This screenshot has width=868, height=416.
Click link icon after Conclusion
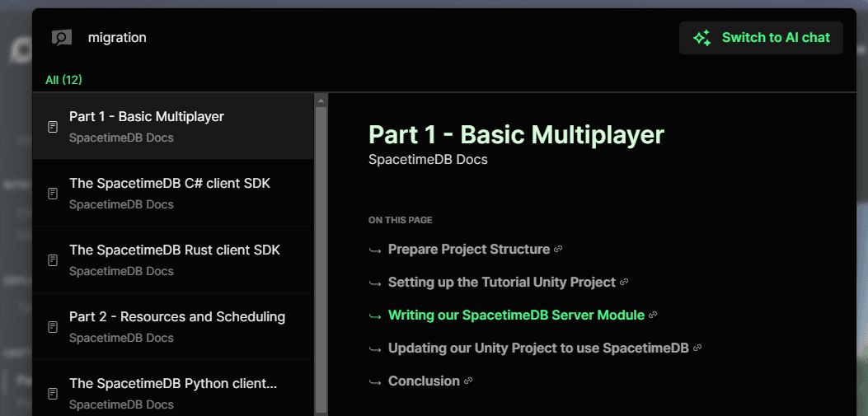(467, 381)
